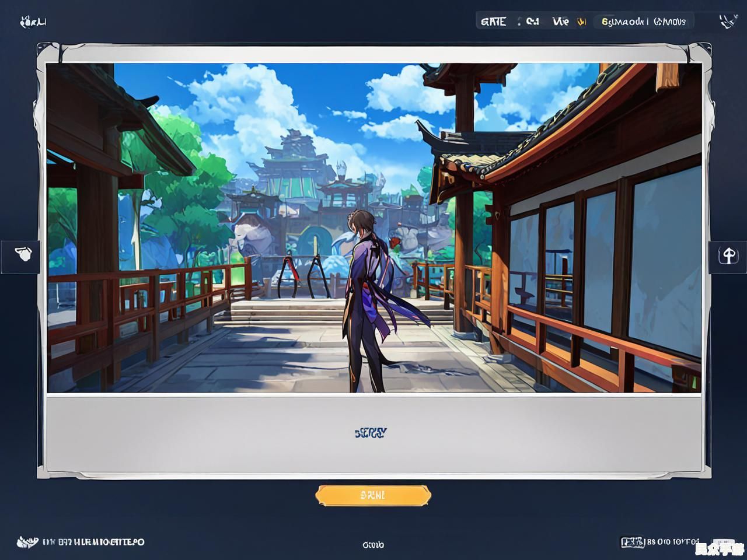Click the top-right corner emblem icon
747x560 pixels.
tap(729, 22)
